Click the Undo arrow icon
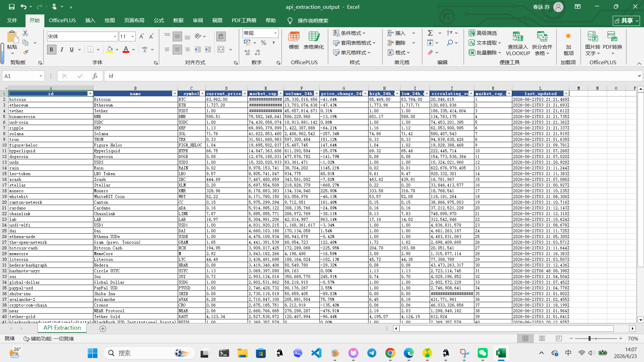Screen dimensions: 644x362 coord(23,7)
